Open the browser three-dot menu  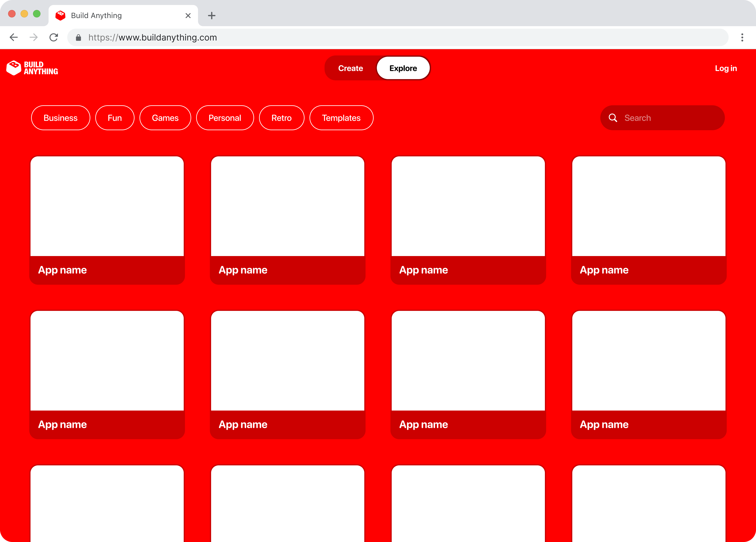742,37
